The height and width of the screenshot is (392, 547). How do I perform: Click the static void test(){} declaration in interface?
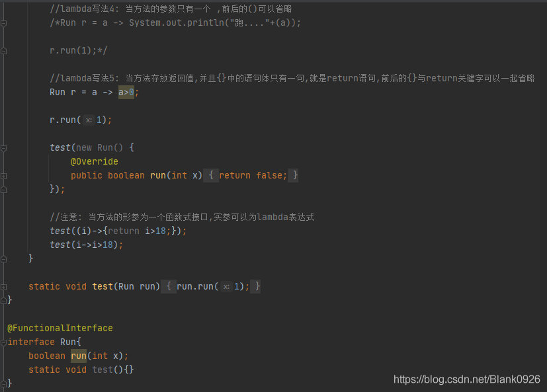tap(81, 370)
